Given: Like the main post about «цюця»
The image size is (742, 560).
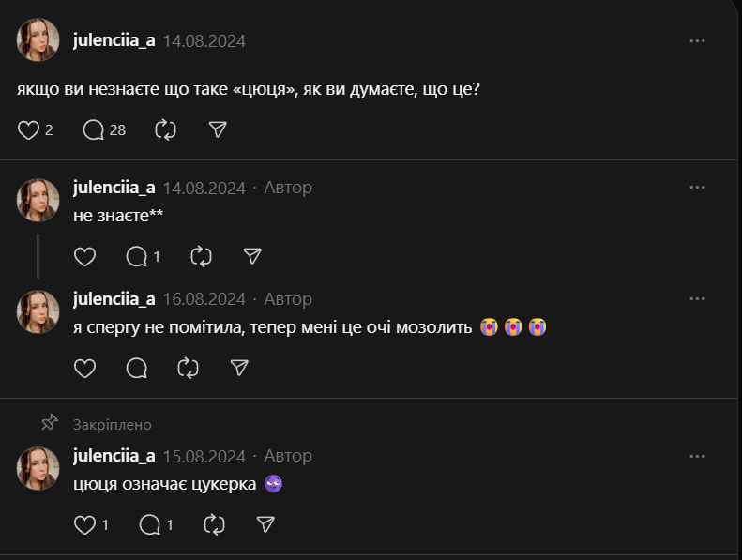Looking at the screenshot, I should [x=28, y=129].
